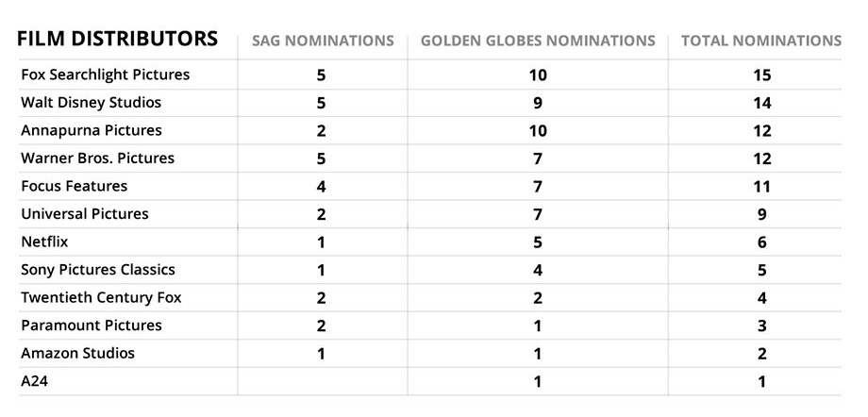The height and width of the screenshot is (417, 868).
Task: Select the Total Nominations column header
Action: click(760, 42)
